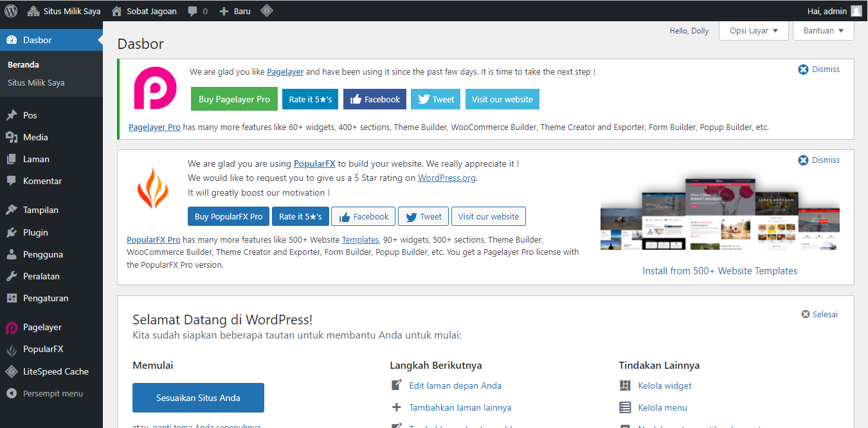Click the Tweet button in the Pagelayer notice
Viewport: 868px width, 428px height.
coord(436,99)
